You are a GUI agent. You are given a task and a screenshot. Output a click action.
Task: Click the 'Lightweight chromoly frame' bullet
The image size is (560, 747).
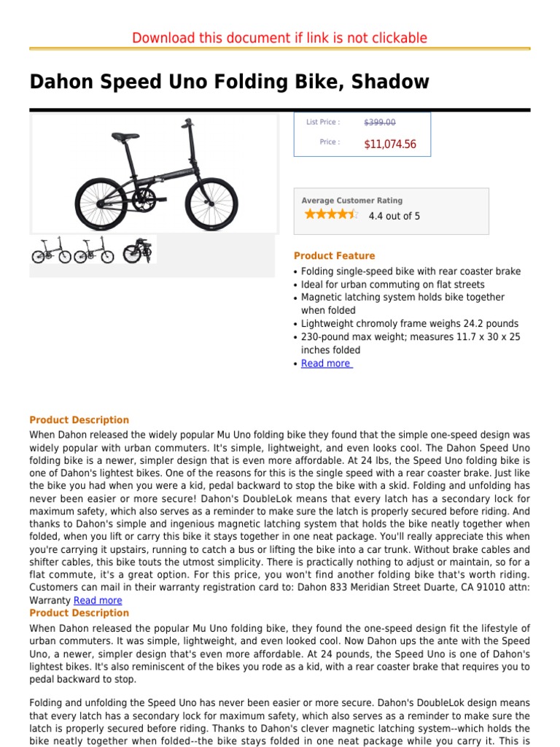[x=410, y=324]
